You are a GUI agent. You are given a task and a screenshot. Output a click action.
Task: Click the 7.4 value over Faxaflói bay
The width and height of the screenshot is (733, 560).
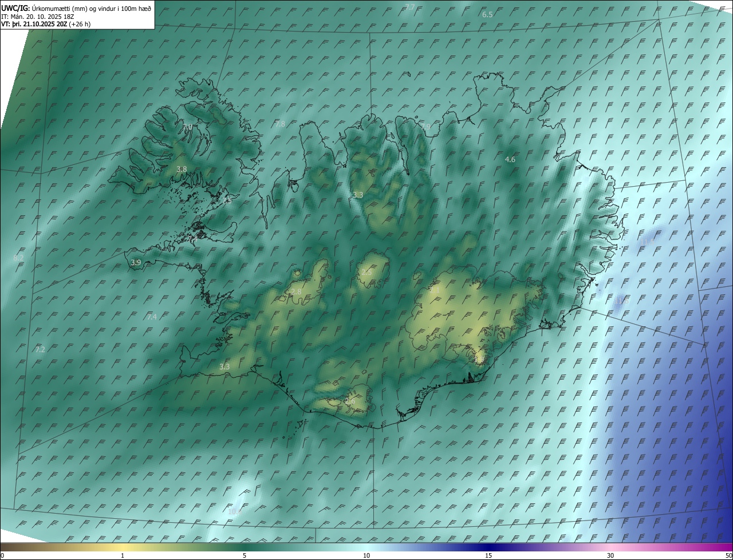[x=152, y=317]
